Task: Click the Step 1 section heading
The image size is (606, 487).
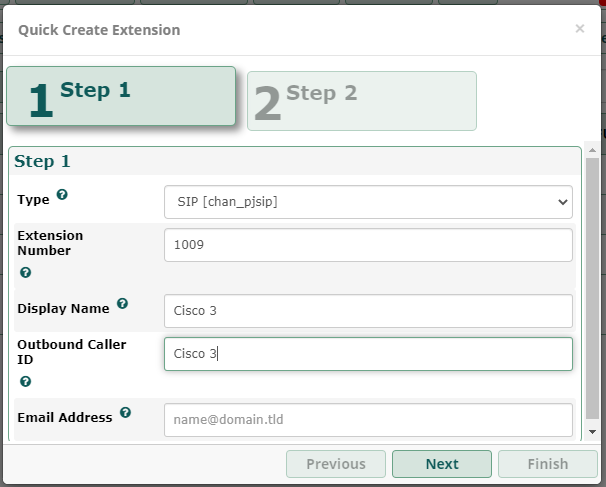Action: coord(42,161)
